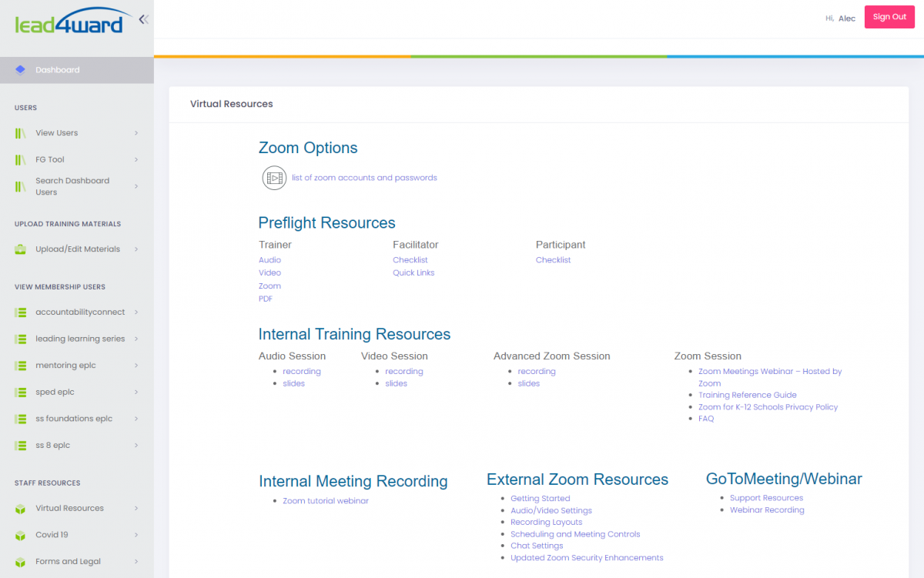This screenshot has height=578, width=924.
Task: Open the Zoom Session FAQ link
Action: tap(706, 419)
